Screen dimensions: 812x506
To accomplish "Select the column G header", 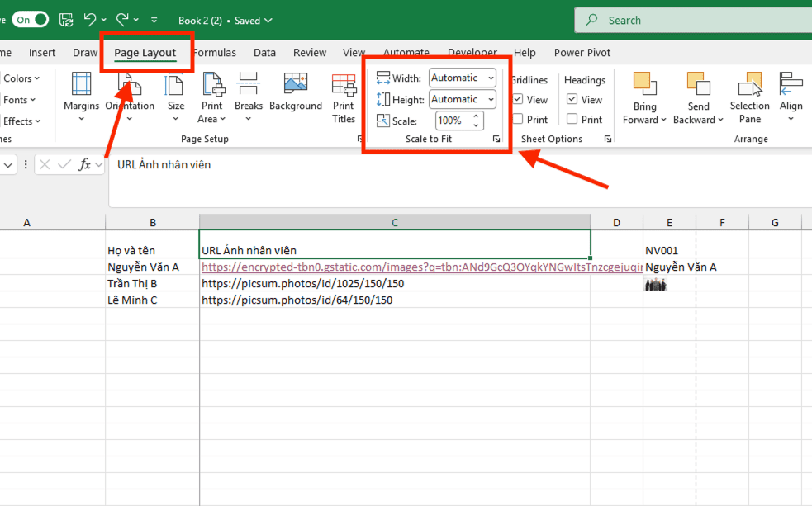I will point(775,223).
